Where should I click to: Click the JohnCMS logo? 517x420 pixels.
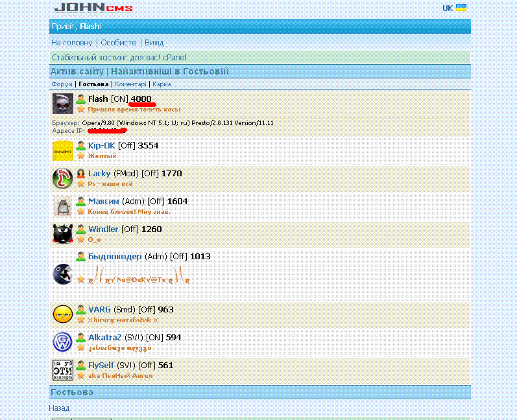coord(93,8)
